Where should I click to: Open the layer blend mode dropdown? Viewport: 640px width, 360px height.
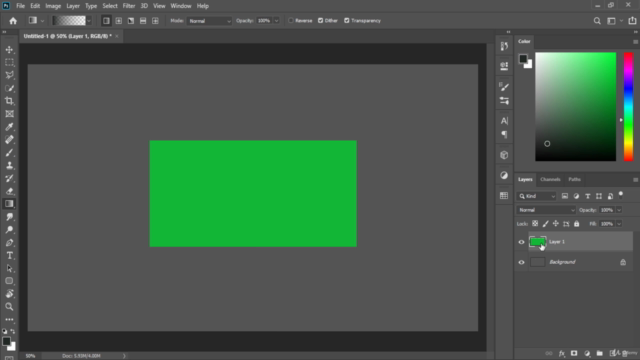546,210
